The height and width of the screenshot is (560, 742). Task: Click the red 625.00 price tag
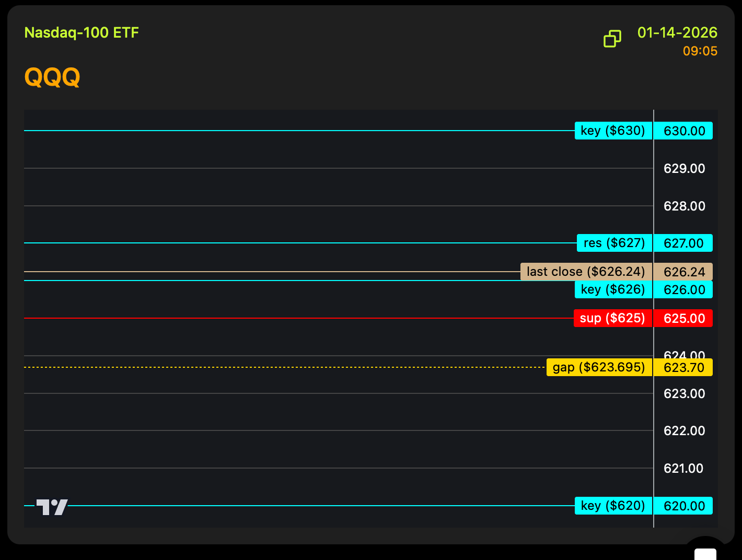(684, 318)
